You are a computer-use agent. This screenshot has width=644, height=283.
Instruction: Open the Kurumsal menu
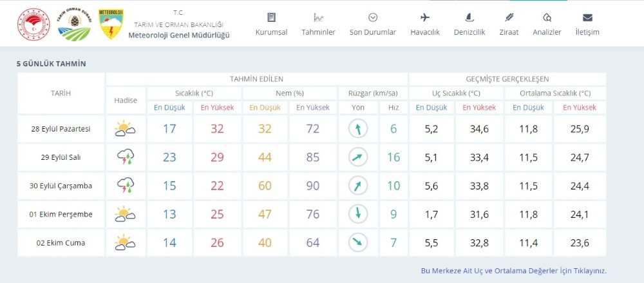[x=271, y=24]
